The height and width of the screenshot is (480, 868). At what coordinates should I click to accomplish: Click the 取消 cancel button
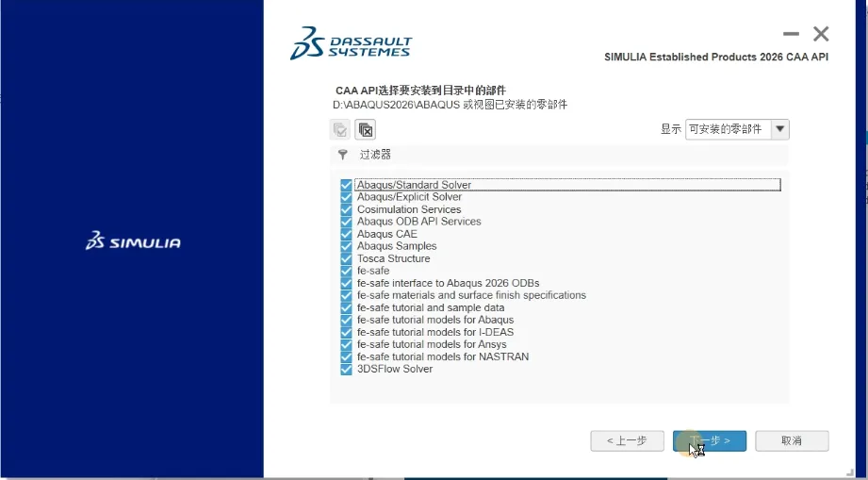[x=792, y=440]
